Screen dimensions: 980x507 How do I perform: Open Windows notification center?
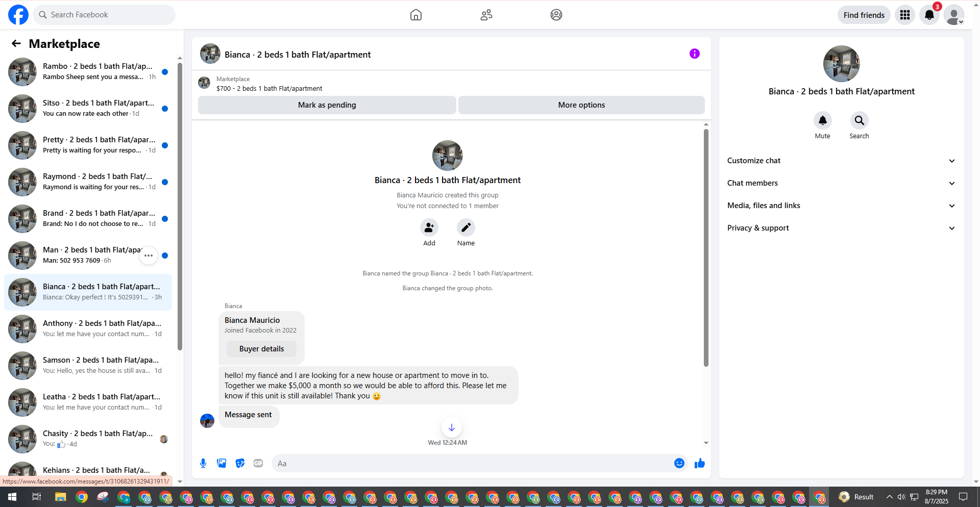click(x=963, y=497)
